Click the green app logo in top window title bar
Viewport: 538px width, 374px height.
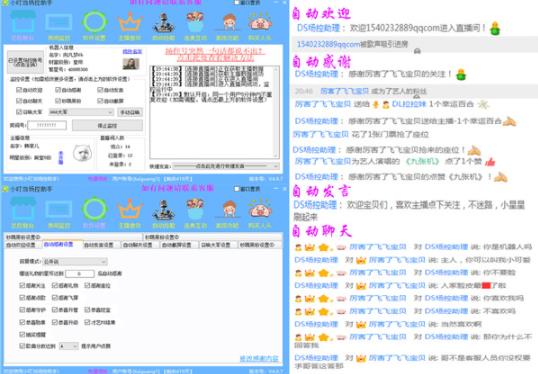pos(5,2)
